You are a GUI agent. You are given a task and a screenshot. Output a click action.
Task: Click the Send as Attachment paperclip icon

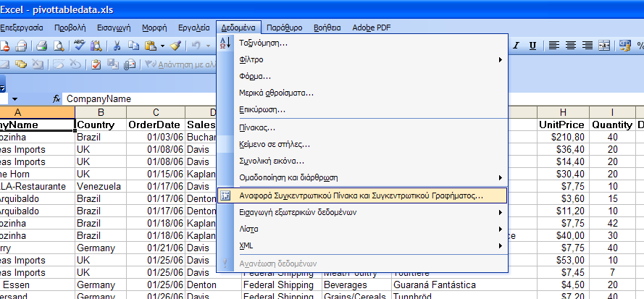(130, 64)
